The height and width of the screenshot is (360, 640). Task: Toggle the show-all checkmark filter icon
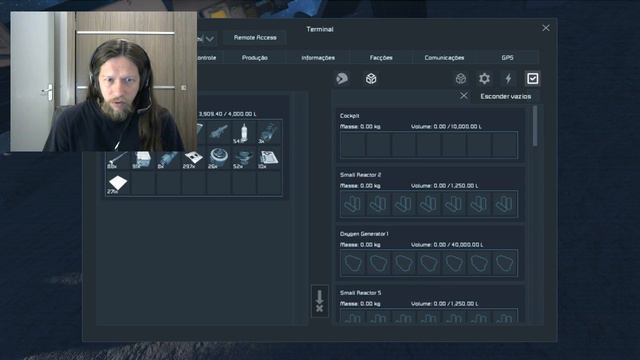tap(532, 78)
